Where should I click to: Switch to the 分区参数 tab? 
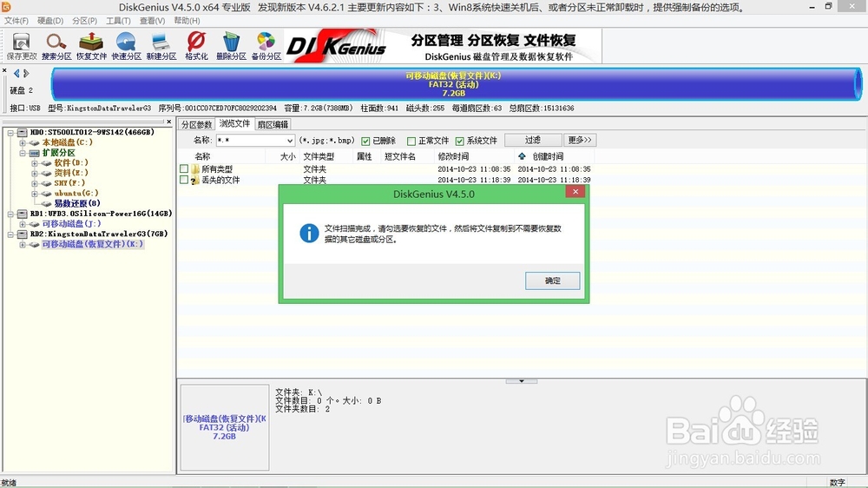tap(196, 125)
